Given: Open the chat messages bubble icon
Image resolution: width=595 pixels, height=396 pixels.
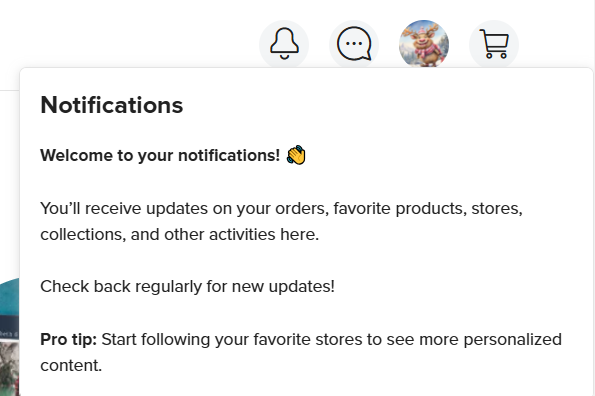Looking at the screenshot, I should pos(354,44).
